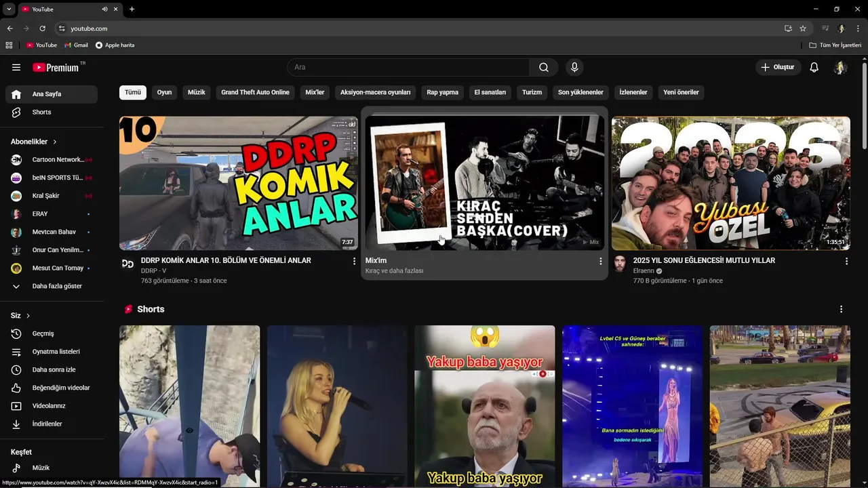
Task: Select Grand Theft Auto Online chip
Action: coord(255,92)
